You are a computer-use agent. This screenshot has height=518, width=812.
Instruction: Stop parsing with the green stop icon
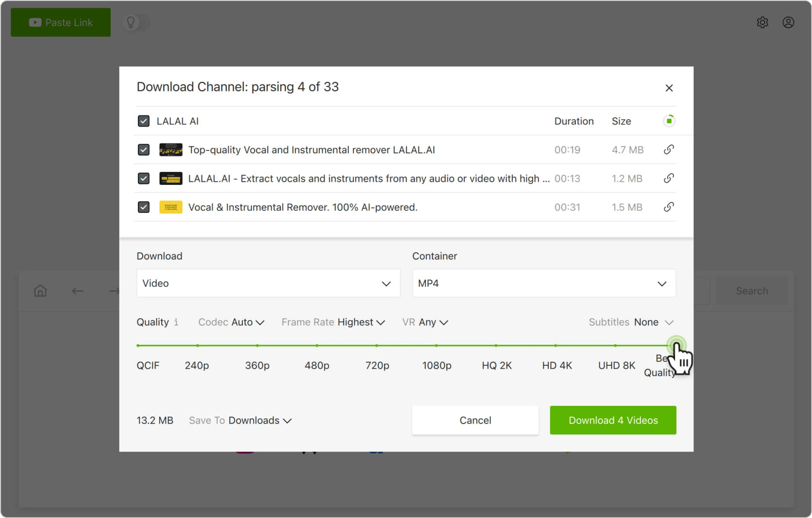click(669, 121)
